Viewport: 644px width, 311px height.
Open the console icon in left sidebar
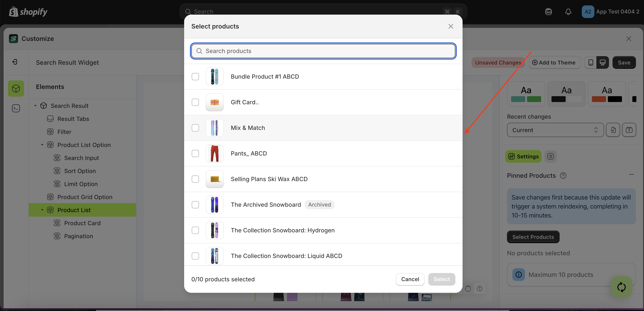16,108
